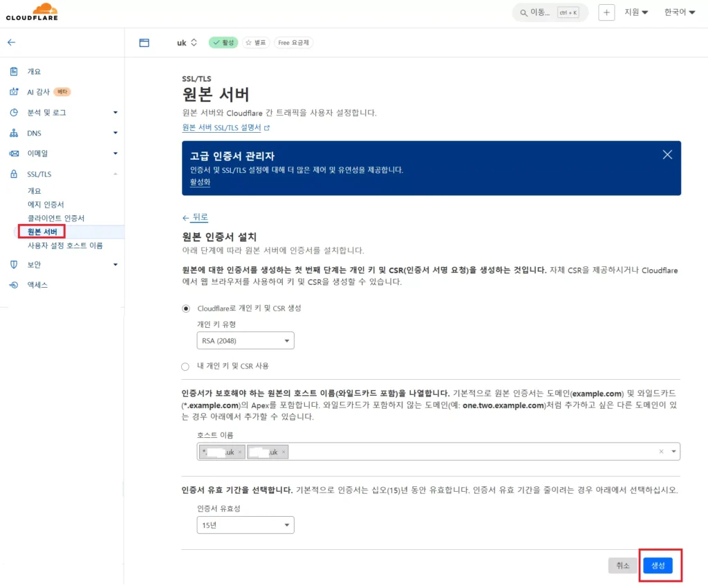Screen dimensions: 708x588
Task: Select 내 개인 키 및 CSR 사용 radio
Action: pos(185,366)
